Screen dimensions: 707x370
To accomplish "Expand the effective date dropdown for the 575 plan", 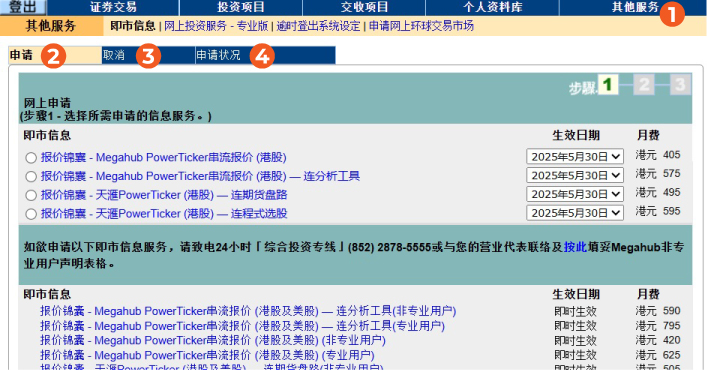I will click(x=575, y=175).
